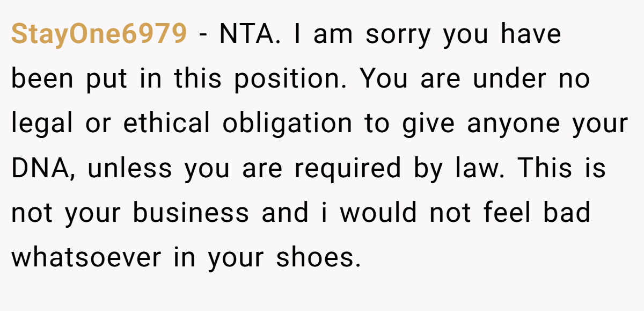Click the word "ethical" in the comment

pos(167,123)
